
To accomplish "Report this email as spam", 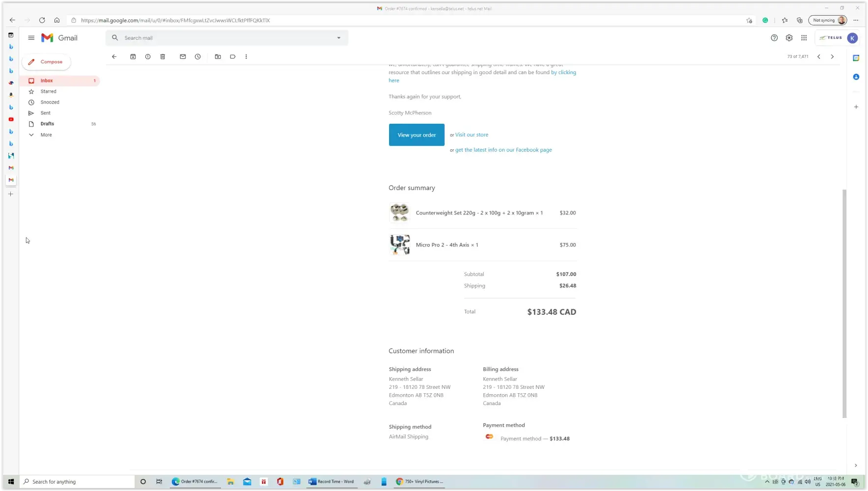I will 148,56.
